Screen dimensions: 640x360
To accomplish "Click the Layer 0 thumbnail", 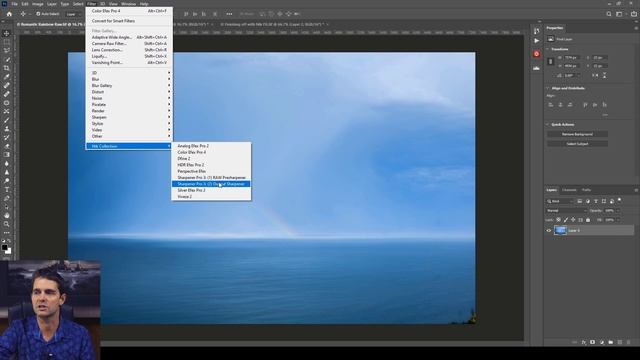I will tap(560, 231).
